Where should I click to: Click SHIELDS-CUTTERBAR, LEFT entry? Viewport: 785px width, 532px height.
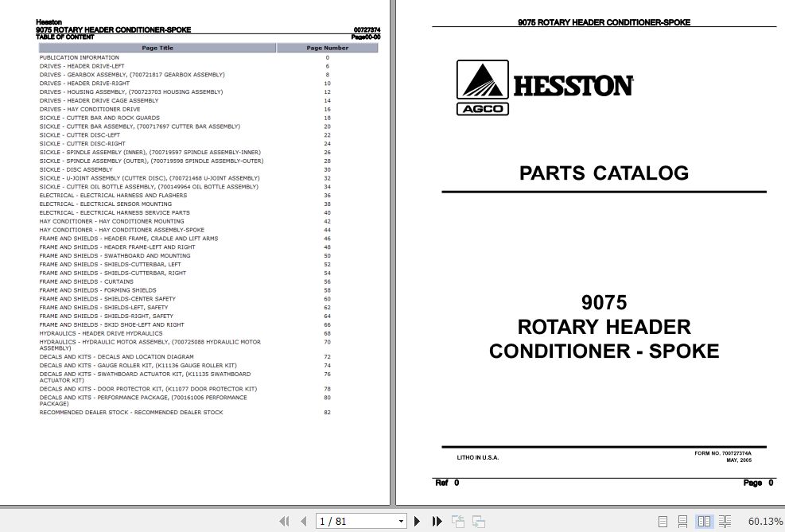click(x=110, y=264)
